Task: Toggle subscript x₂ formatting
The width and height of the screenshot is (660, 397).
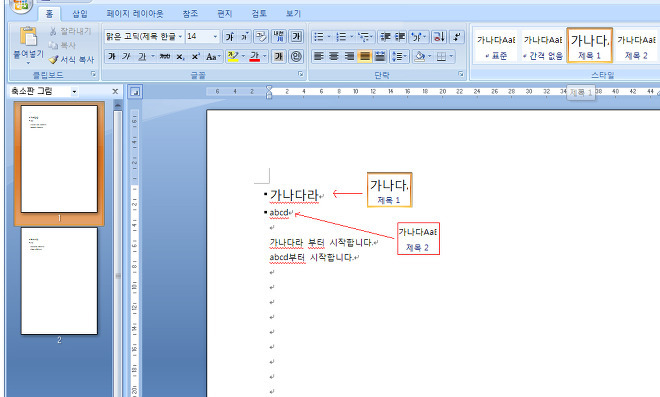Action: 180,56
